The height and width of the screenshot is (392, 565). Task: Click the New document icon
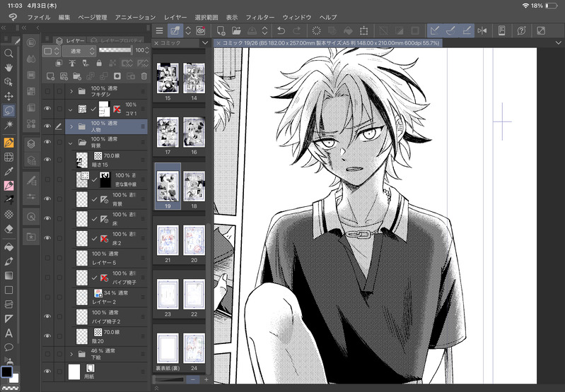[x=221, y=30]
